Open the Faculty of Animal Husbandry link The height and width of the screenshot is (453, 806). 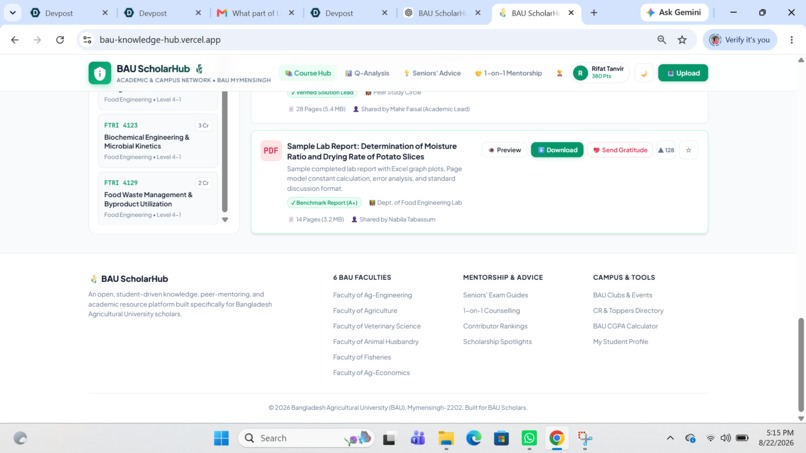click(x=375, y=341)
